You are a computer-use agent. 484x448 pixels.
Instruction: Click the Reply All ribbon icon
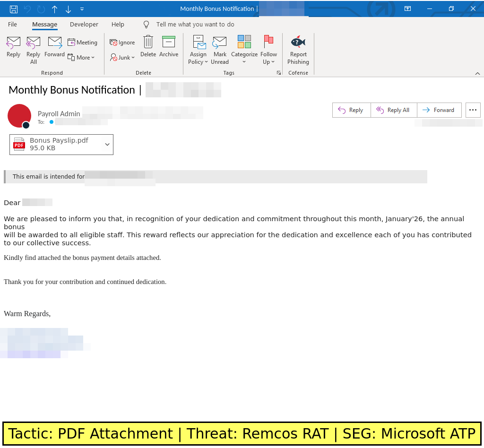pos(34,43)
